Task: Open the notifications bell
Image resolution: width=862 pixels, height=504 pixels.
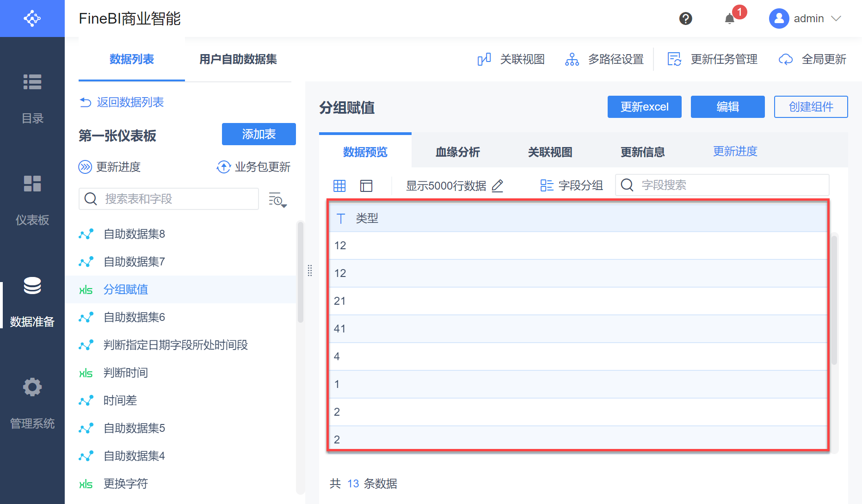Action: (730, 18)
